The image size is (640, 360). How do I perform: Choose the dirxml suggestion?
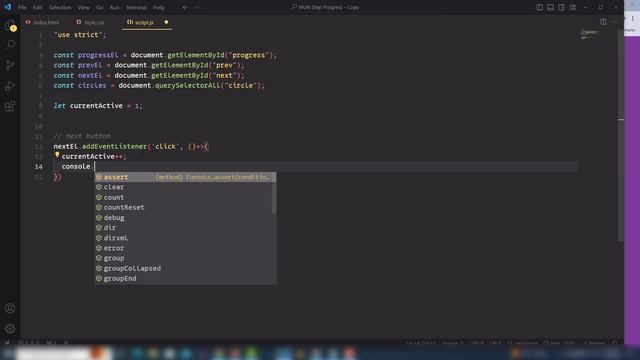click(x=185, y=238)
